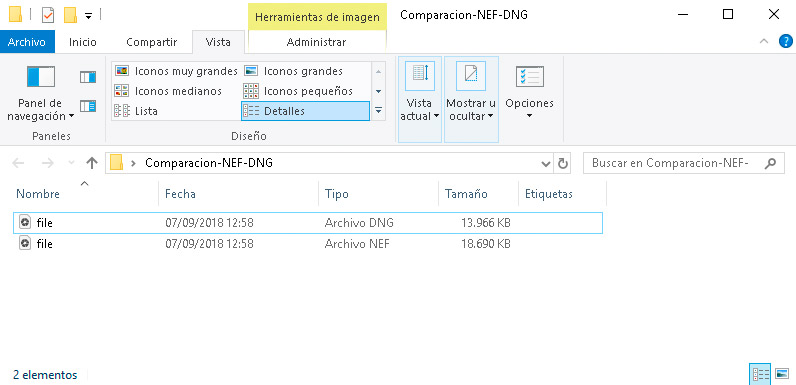Click the Opciones button
Image resolution: width=796 pixels, height=385 pixels.
click(x=529, y=93)
